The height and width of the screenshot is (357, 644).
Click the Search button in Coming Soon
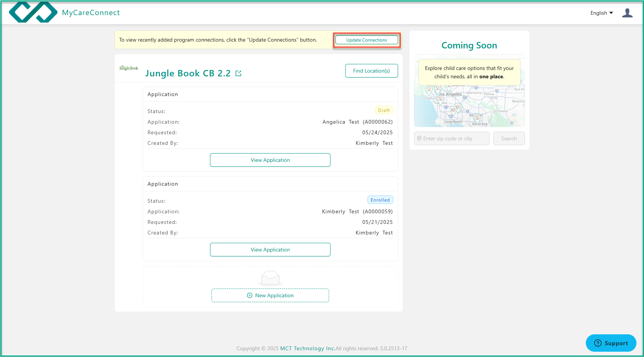[509, 138]
